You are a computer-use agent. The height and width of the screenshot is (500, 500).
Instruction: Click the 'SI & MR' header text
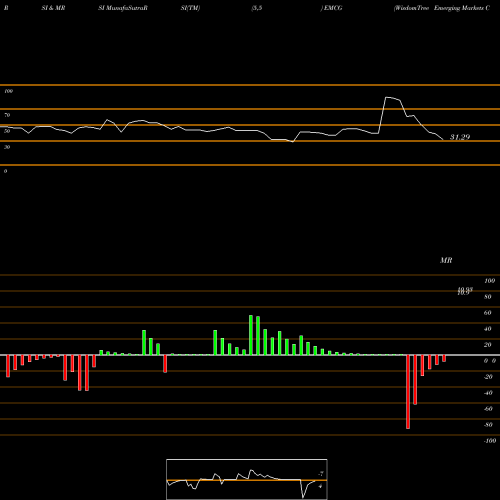coord(53,8)
